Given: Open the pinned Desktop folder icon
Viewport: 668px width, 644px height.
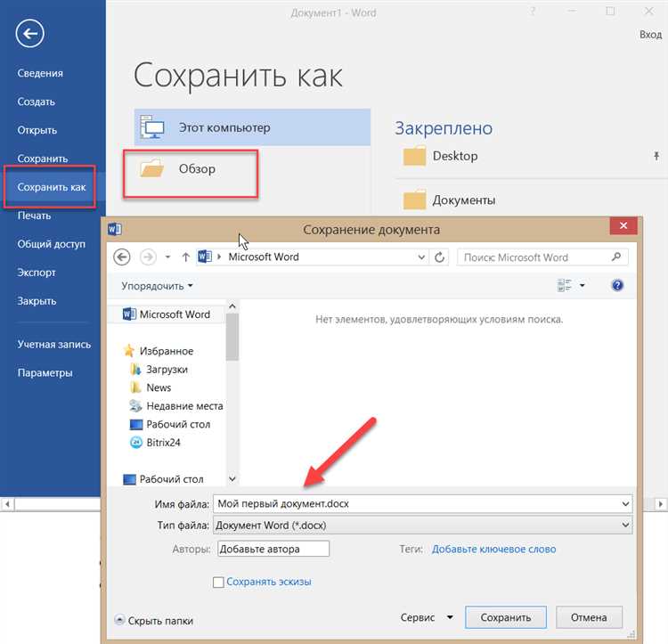Looking at the screenshot, I should pyautogui.click(x=414, y=156).
